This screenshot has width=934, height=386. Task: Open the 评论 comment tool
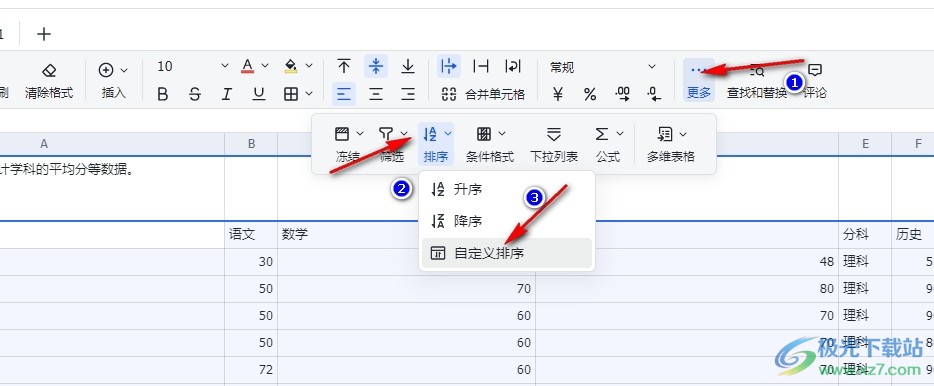(x=815, y=81)
